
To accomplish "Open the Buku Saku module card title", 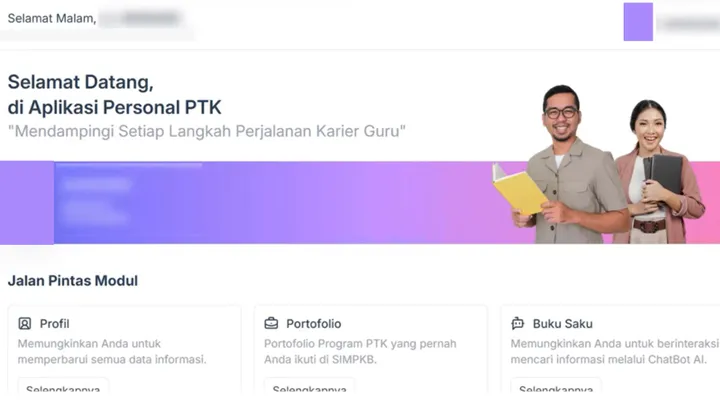I will (562, 324).
